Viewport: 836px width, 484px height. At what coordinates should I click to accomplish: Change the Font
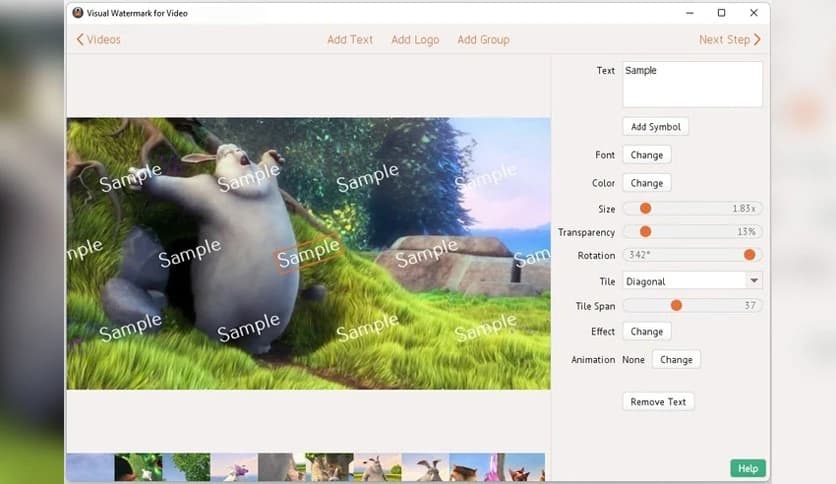647,155
